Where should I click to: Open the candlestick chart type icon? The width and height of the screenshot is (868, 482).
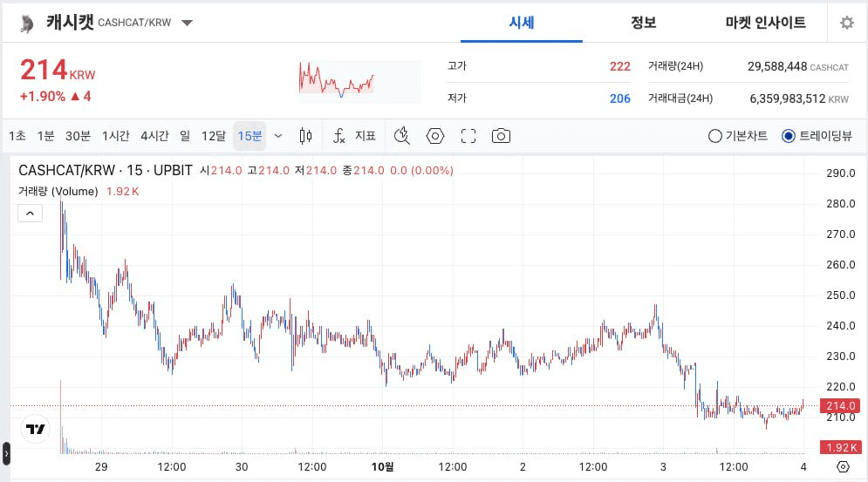305,136
